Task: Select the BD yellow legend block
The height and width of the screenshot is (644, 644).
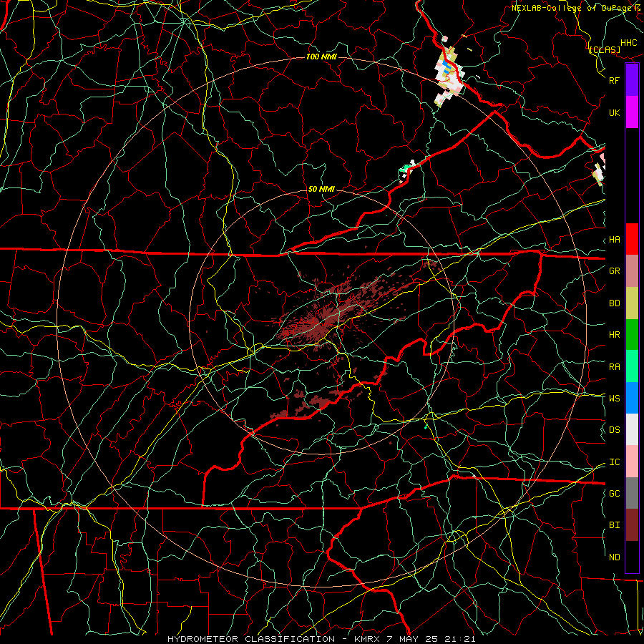Action: [x=632, y=303]
